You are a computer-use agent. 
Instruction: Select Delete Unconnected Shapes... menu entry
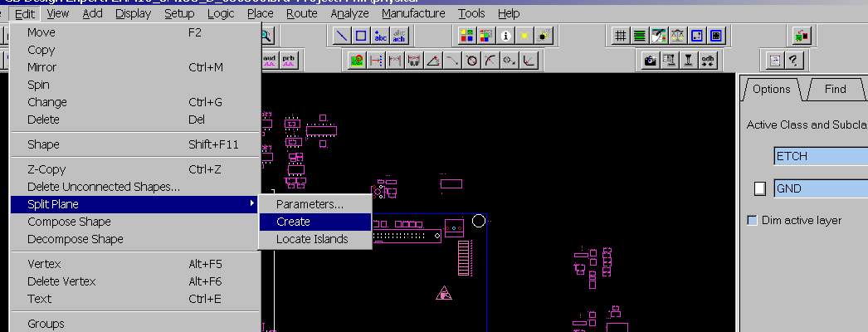pyautogui.click(x=134, y=187)
